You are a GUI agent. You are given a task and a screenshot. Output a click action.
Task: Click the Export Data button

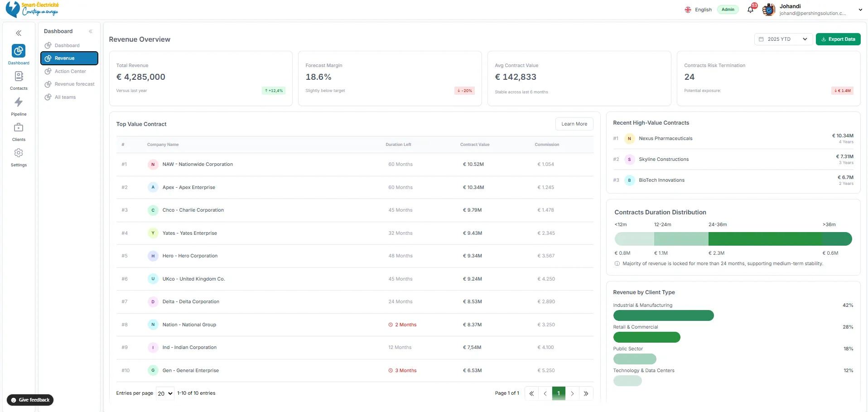click(x=838, y=39)
